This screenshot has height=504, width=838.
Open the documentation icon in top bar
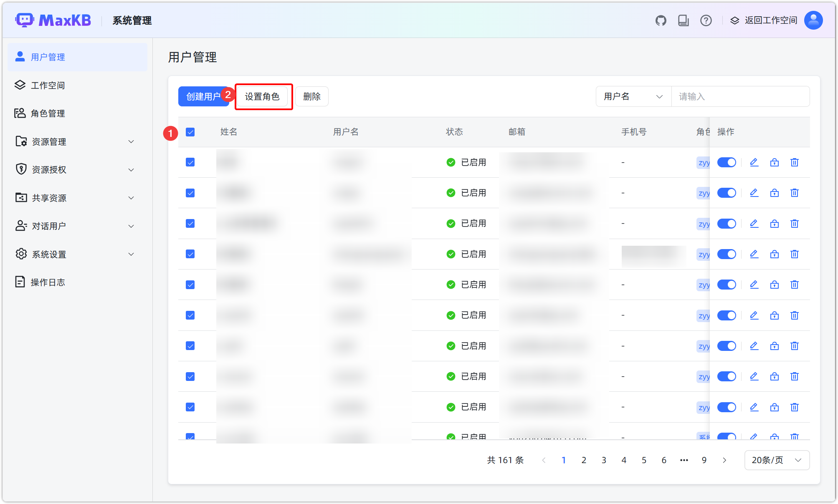coord(684,20)
